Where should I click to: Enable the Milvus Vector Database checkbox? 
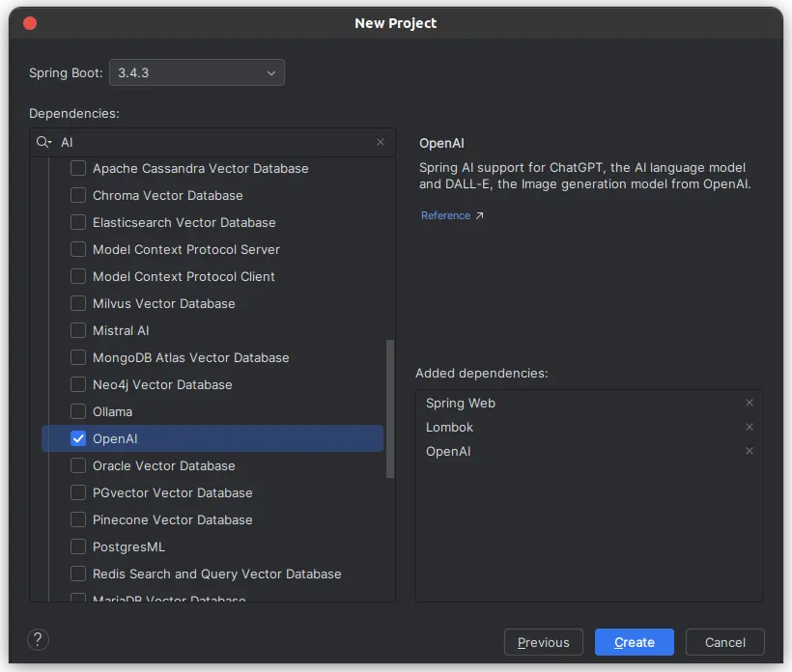(78, 303)
